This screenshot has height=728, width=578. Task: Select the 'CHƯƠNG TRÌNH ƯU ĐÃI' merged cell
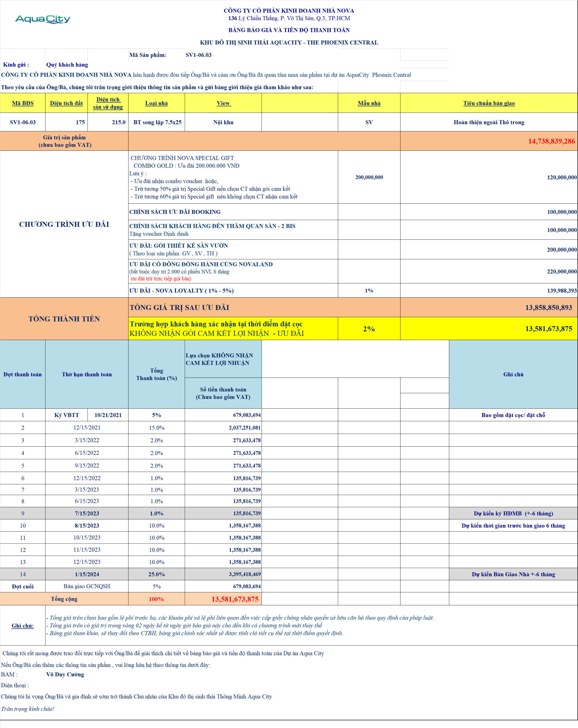(64, 224)
